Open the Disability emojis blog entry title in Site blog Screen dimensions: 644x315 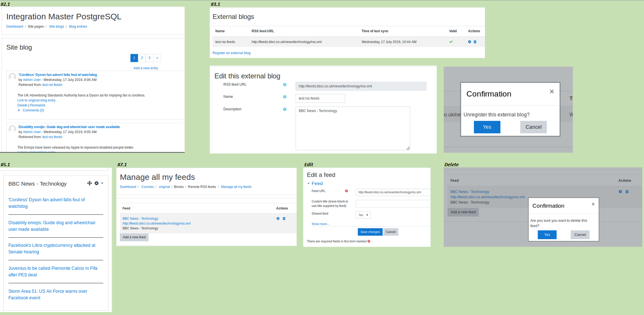tap(69, 127)
